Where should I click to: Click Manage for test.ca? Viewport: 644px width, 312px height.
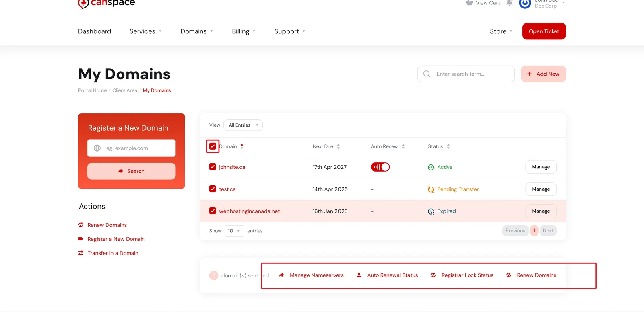click(541, 189)
